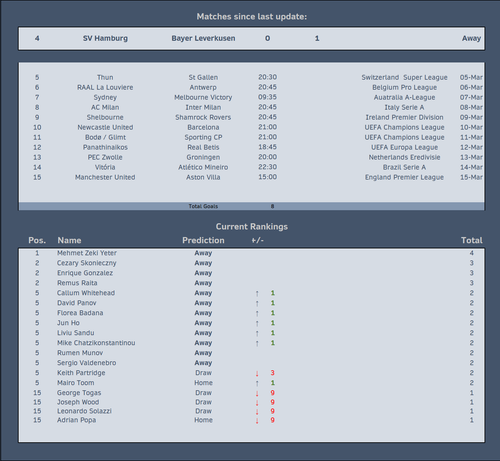The width and height of the screenshot is (500, 461).
Task: Click the 'Prediction' column header
Action: point(203,240)
